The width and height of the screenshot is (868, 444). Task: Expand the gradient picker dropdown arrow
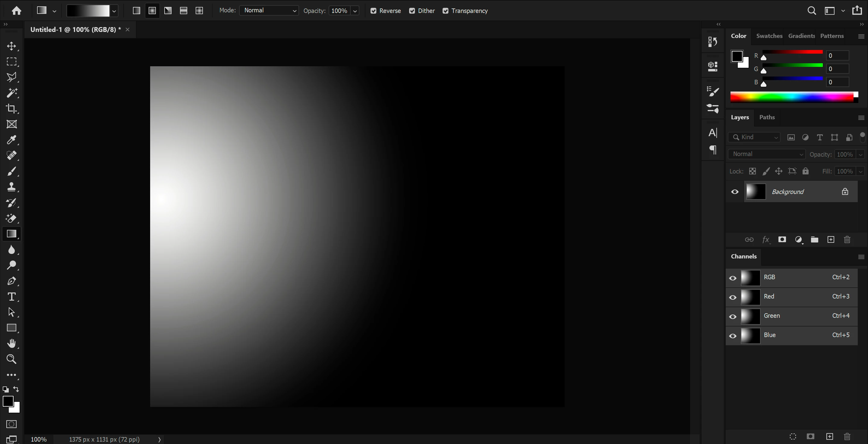(x=114, y=11)
